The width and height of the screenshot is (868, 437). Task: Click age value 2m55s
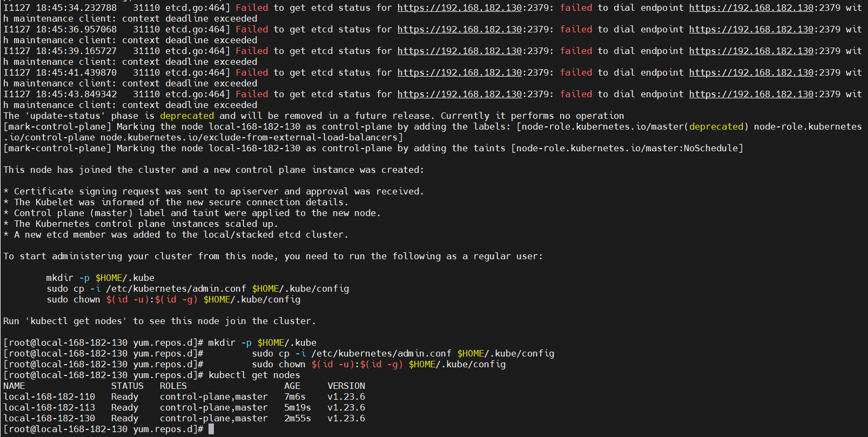click(x=298, y=418)
